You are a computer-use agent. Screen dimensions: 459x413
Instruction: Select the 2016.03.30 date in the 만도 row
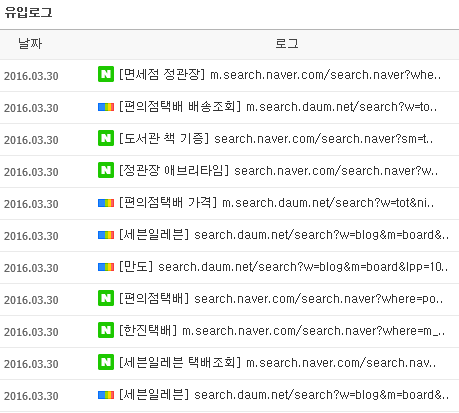click(31, 268)
